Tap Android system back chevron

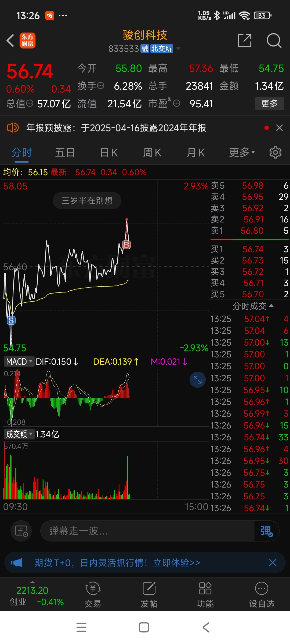pos(206,627)
